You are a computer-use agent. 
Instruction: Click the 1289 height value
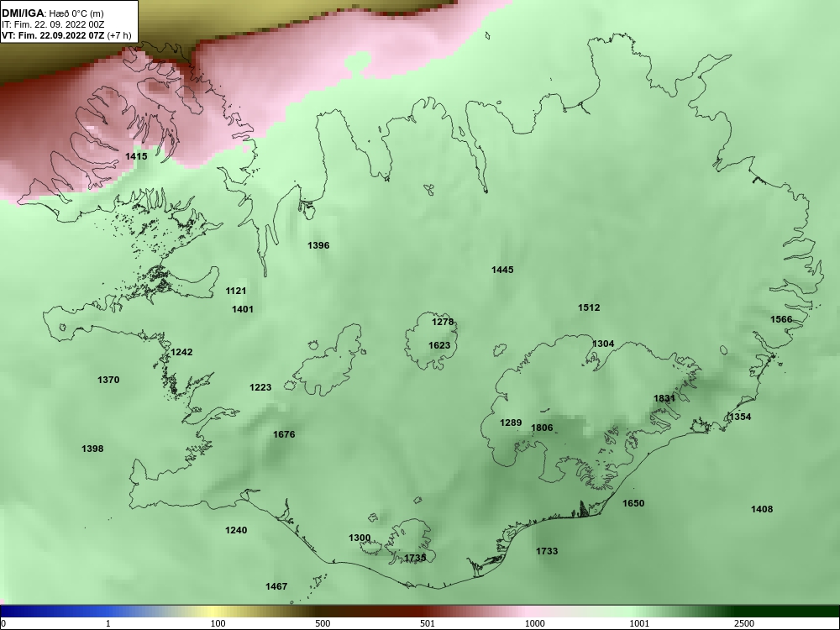(x=511, y=423)
